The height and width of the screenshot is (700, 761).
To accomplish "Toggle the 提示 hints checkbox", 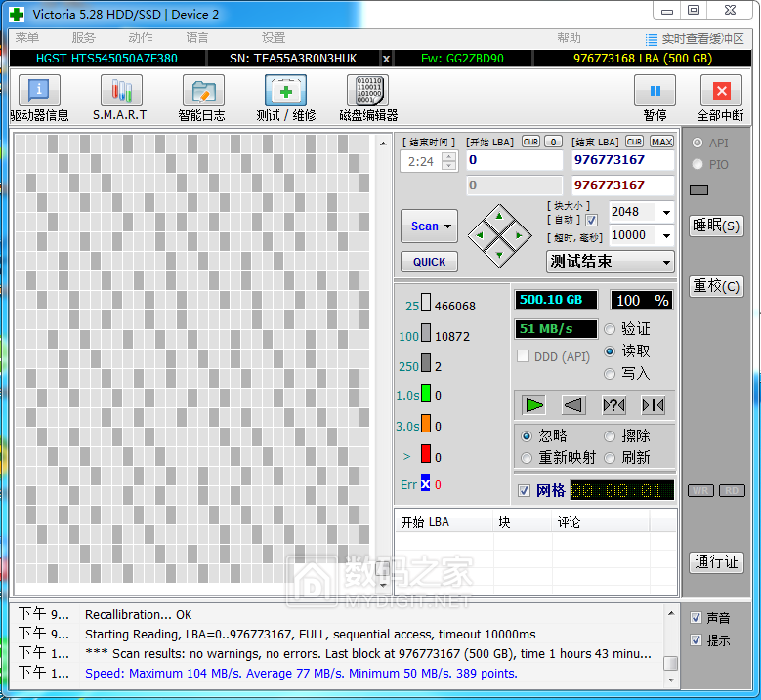I will [696, 640].
